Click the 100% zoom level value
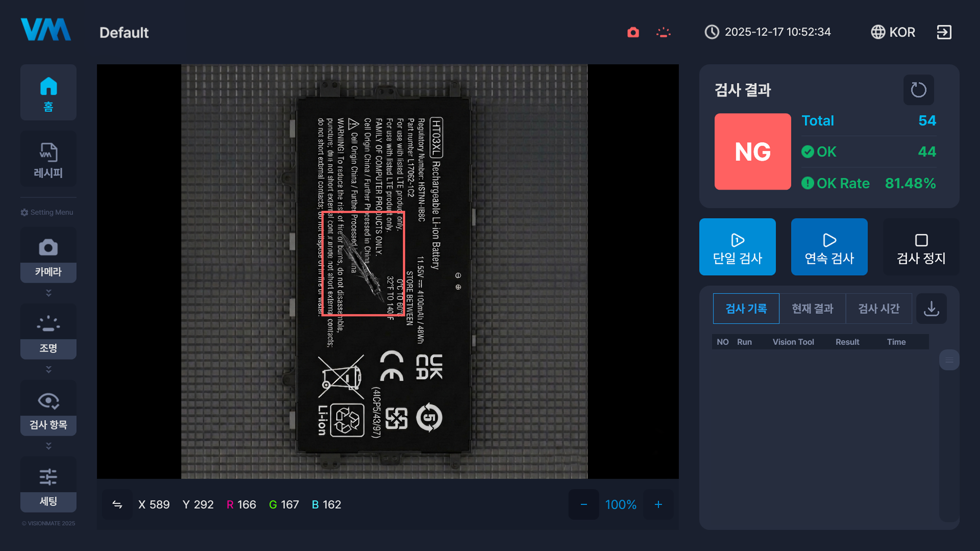This screenshot has height=551, width=980. click(x=621, y=505)
